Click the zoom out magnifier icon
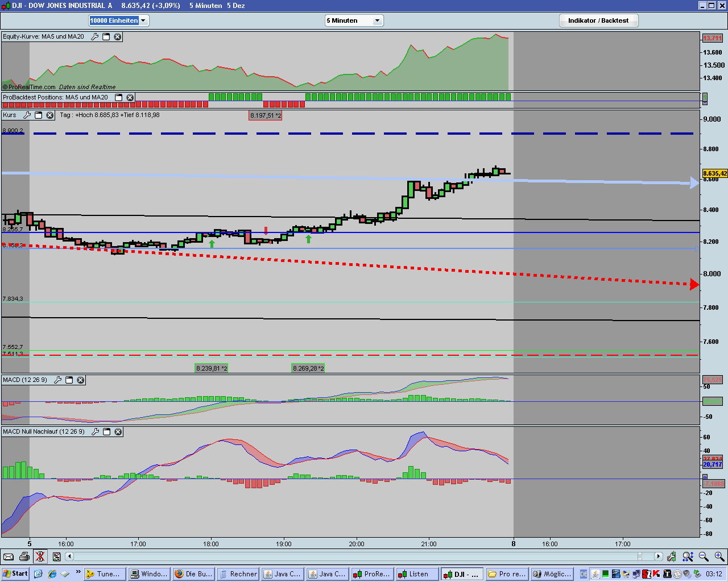The width and height of the screenshot is (728, 582). [x=704, y=556]
